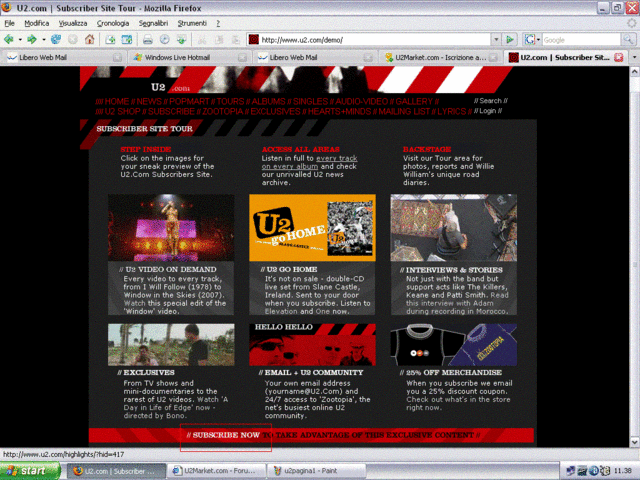The width and height of the screenshot is (640, 480).
Task: Close the U2Market.com Iscrizione tab
Action: click(x=493, y=58)
